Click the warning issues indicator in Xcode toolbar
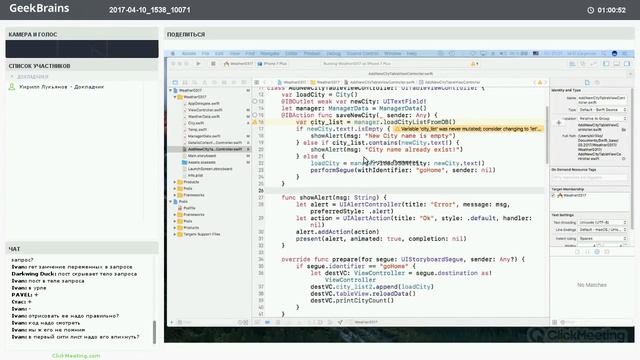 (x=474, y=64)
